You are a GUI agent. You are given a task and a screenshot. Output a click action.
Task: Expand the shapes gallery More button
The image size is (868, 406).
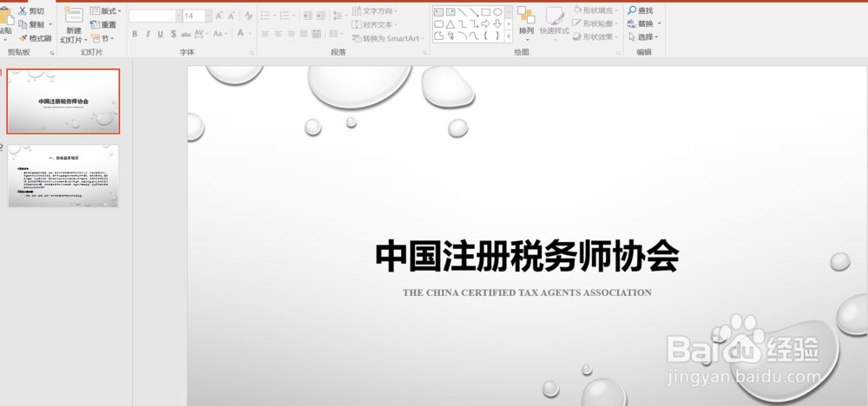[x=509, y=36]
